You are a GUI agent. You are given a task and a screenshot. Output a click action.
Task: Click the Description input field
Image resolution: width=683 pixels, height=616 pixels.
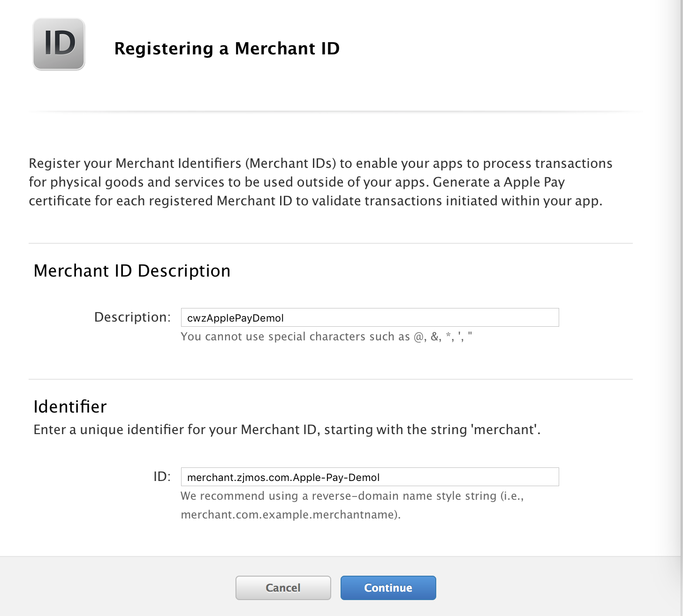[370, 317]
